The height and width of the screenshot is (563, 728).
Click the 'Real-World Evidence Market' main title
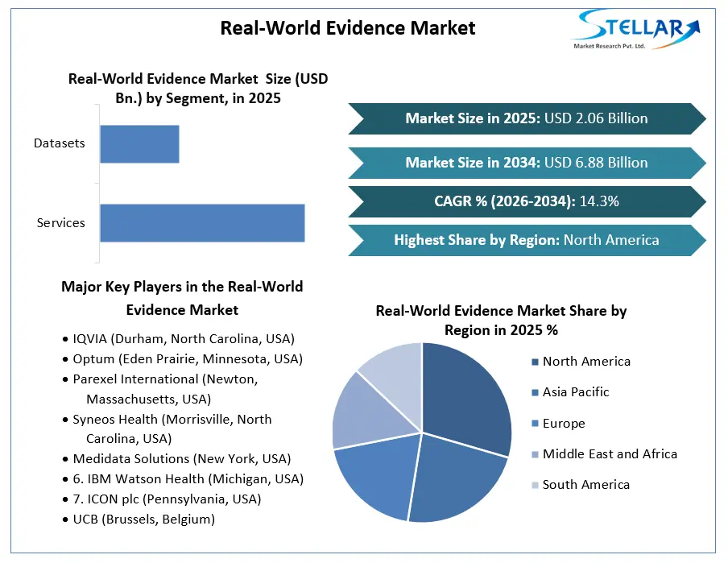(348, 28)
